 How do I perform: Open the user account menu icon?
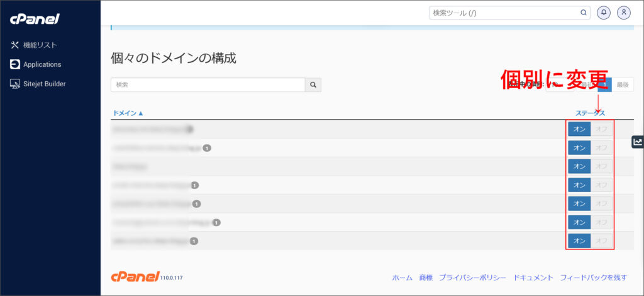pyautogui.click(x=623, y=13)
